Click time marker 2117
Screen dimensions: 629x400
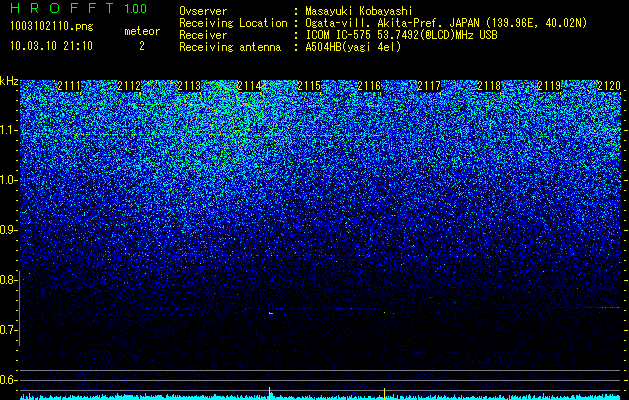click(429, 86)
